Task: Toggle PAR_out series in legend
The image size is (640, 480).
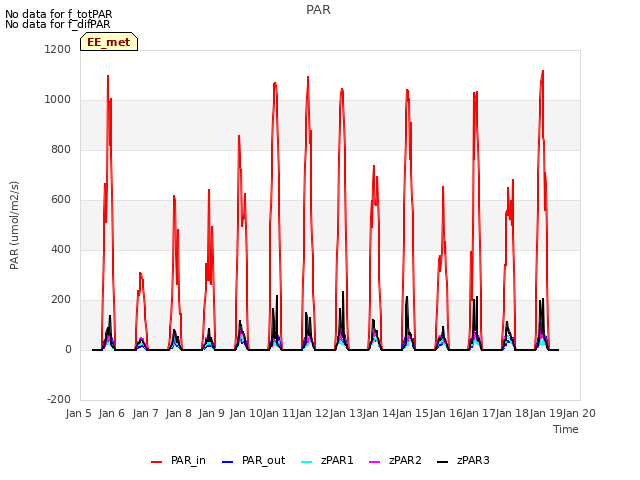Action: (x=253, y=460)
